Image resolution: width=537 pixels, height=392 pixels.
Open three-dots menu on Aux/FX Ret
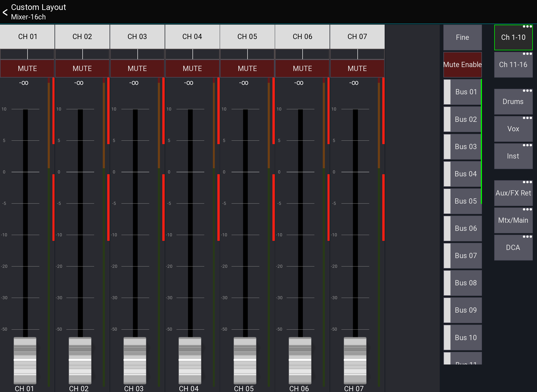(527, 182)
